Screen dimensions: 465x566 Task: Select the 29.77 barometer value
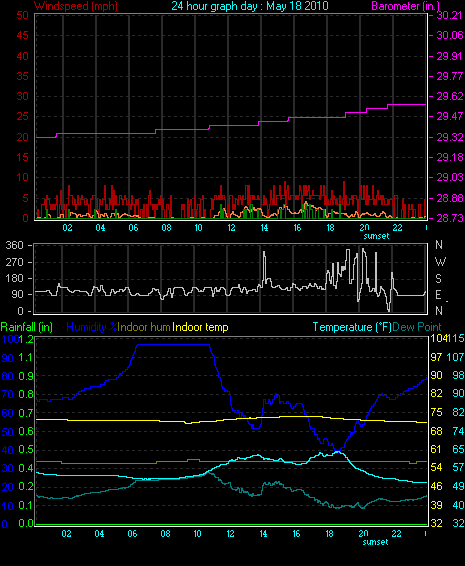(449, 77)
